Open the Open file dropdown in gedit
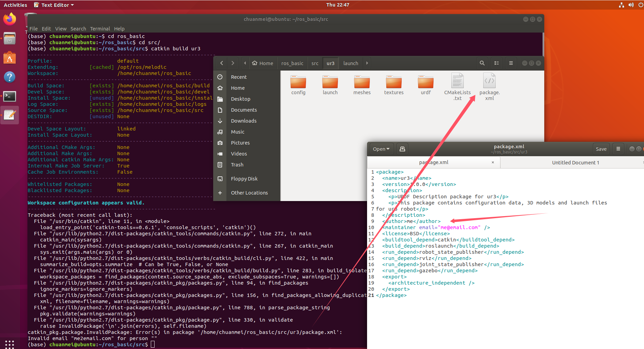644x349 pixels. pos(381,148)
